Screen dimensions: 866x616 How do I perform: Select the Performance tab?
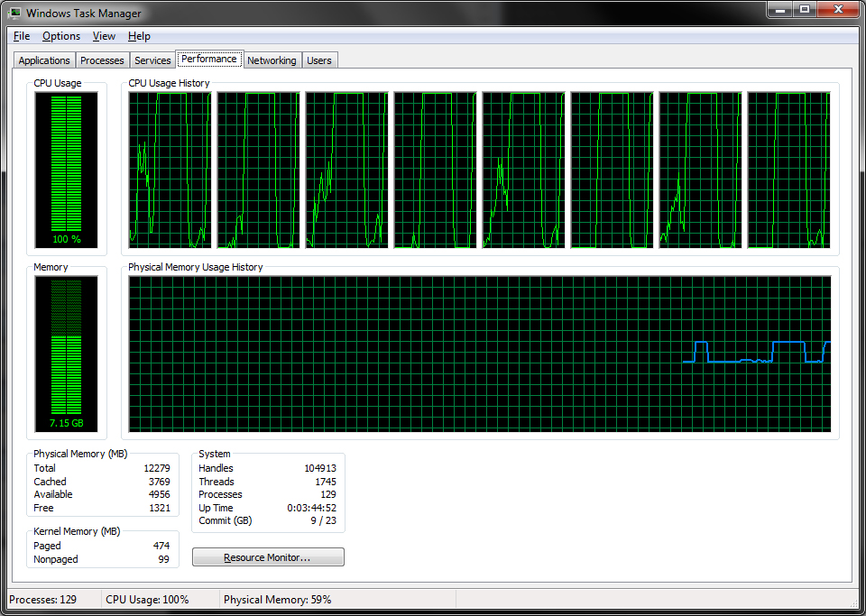(209, 59)
